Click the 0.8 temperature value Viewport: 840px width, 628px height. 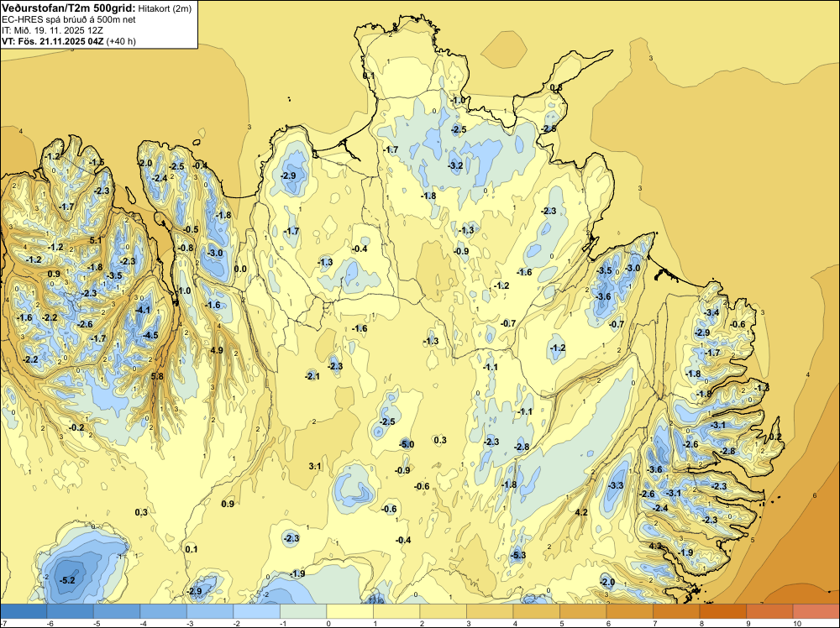coord(556,87)
